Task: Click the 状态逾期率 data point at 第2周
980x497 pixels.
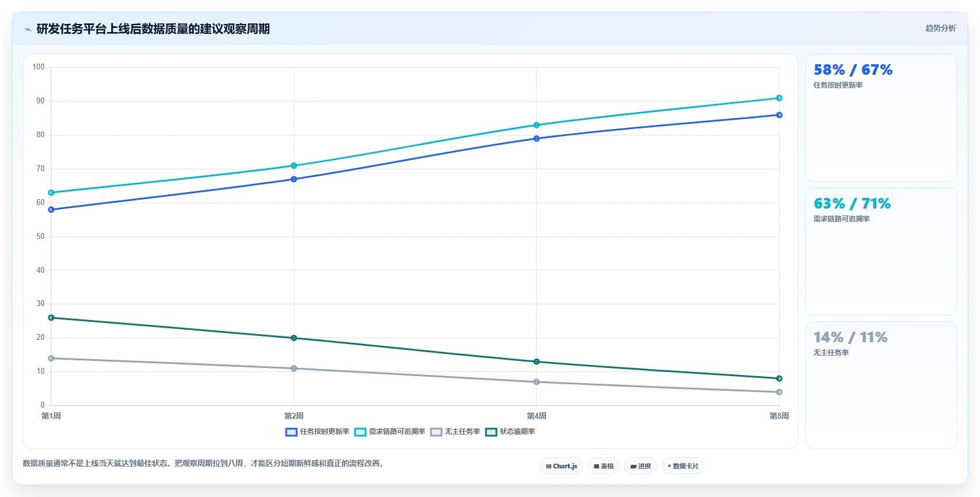Action: click(x=294, y=338)
